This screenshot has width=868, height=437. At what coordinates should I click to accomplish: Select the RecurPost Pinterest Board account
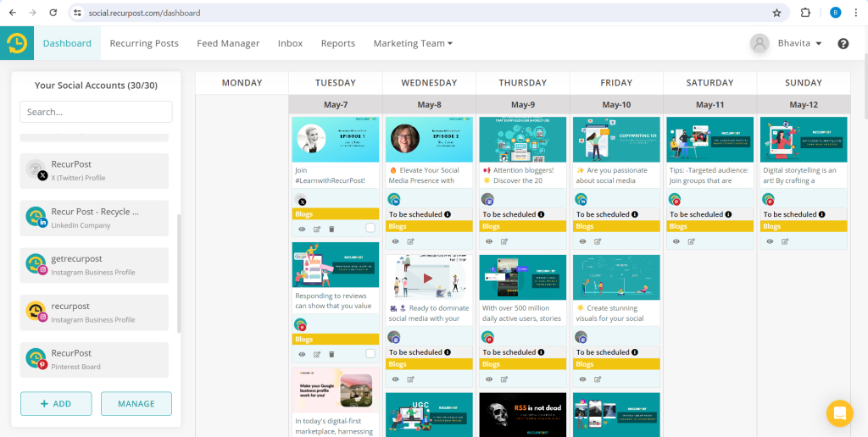[x=94, y=360]
